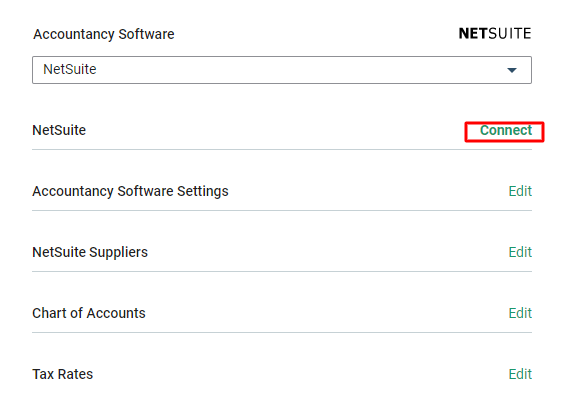The width and height of the screenshot is (577, 414).
Task: Click the red highlight box around Connect
Action: [504, 132]
